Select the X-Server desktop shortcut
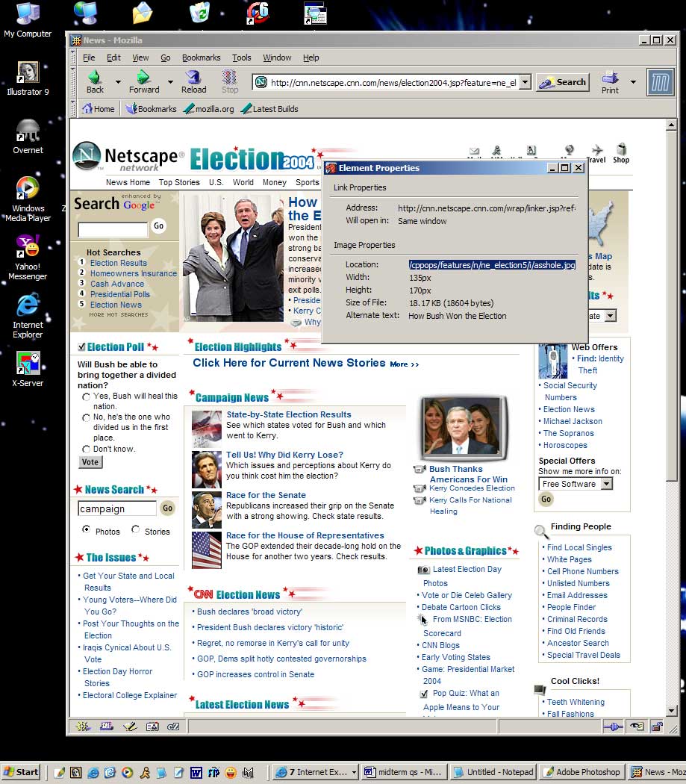 point(28,370)
